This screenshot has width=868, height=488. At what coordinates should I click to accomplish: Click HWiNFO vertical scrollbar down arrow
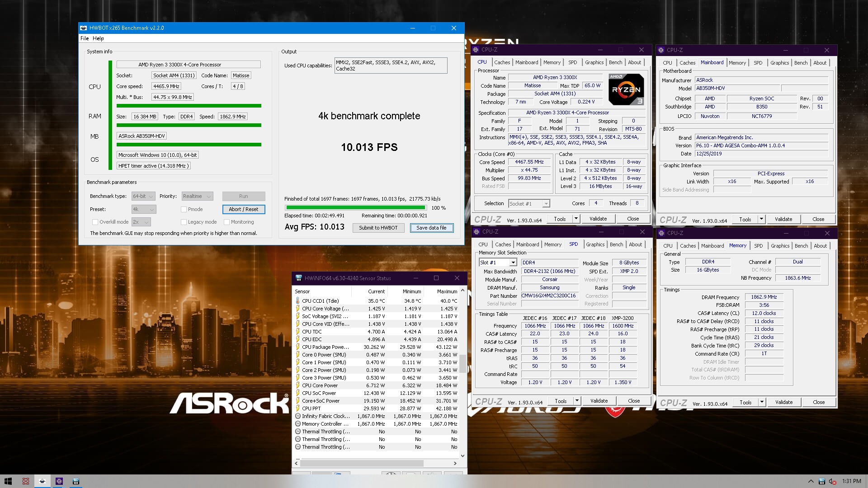462,455
